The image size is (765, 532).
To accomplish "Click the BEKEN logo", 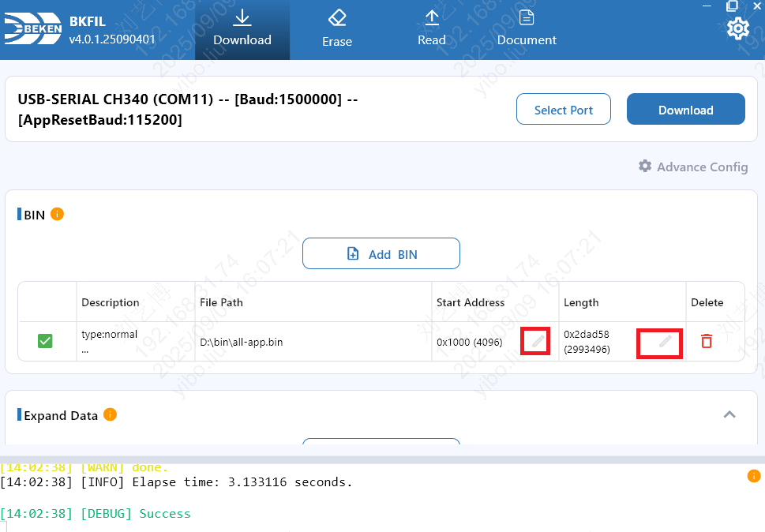I will coord(32,30).
